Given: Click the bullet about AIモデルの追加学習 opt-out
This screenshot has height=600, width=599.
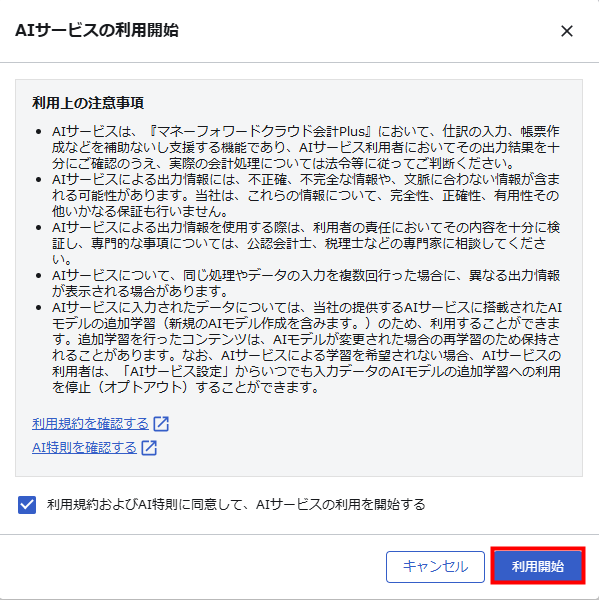Looking at the screenshot, I should click(306, 347).
